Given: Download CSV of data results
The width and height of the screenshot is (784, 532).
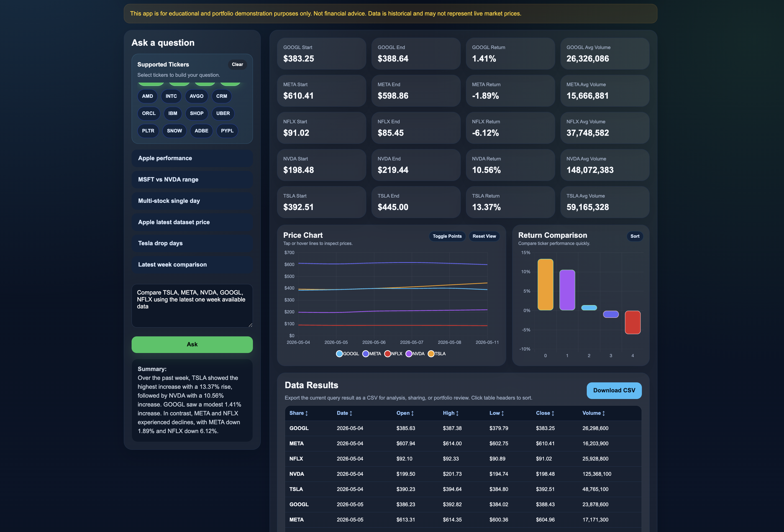Looking at the screenshot, I should point(614,390).
